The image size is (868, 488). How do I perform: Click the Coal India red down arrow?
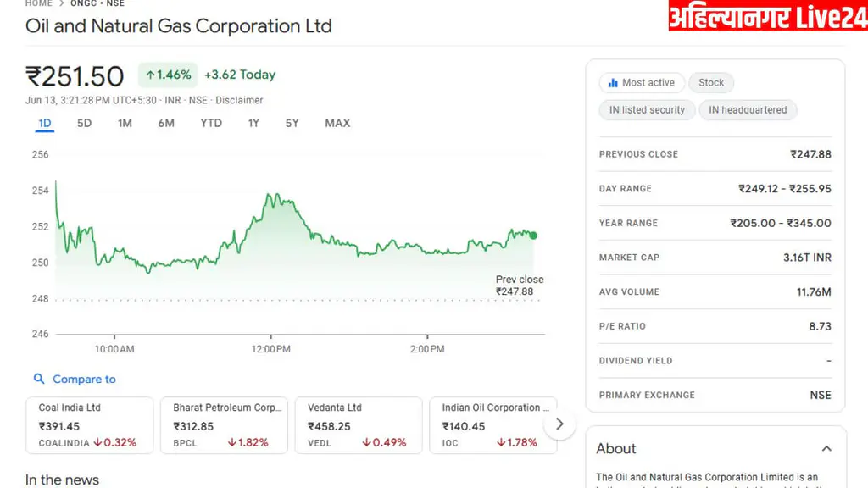(98, 442)
